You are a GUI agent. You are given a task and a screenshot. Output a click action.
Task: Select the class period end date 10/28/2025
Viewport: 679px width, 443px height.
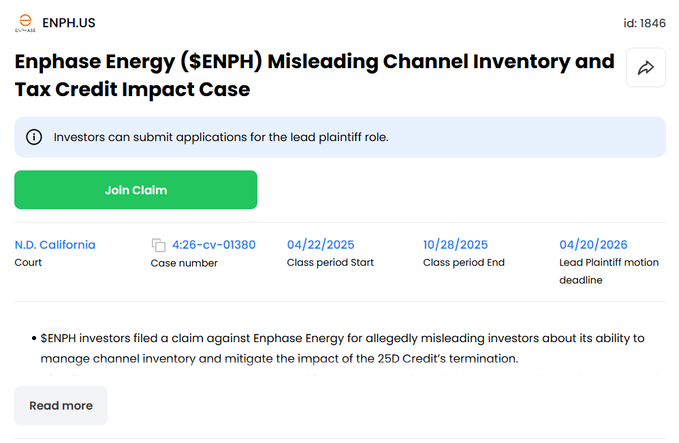point(455,245)
